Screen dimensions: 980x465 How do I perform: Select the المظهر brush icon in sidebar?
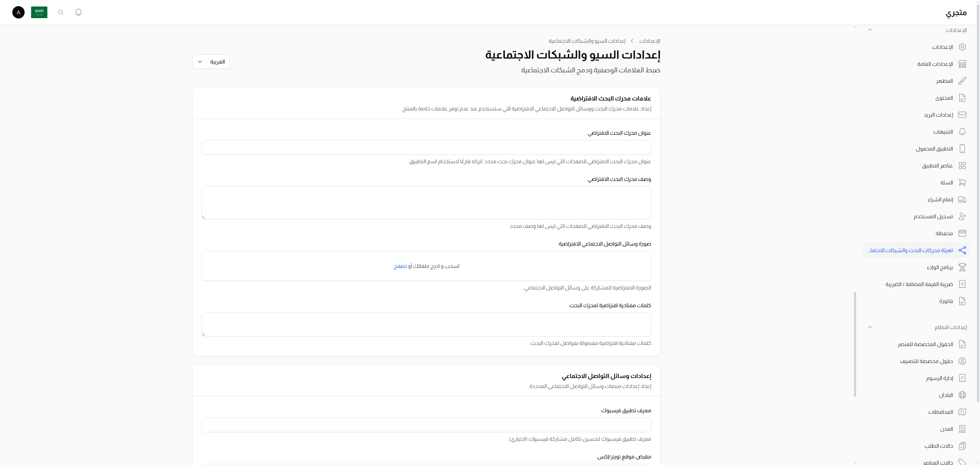(x=963, y=81)
